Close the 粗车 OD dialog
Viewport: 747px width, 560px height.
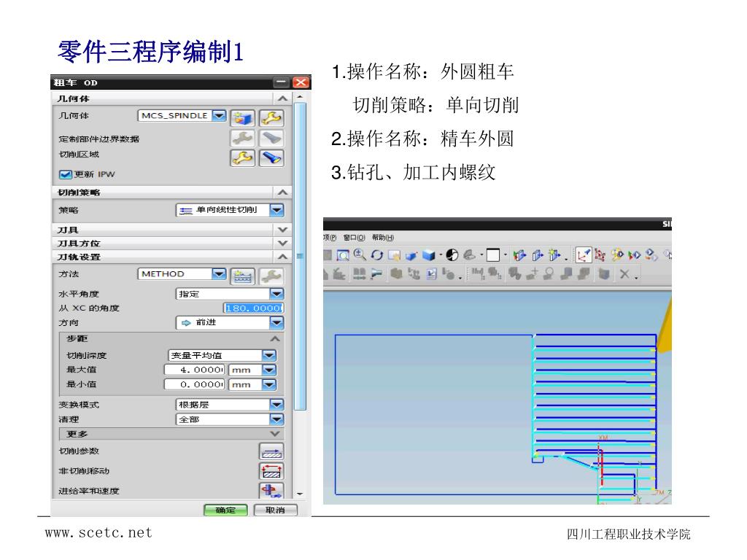301,82
